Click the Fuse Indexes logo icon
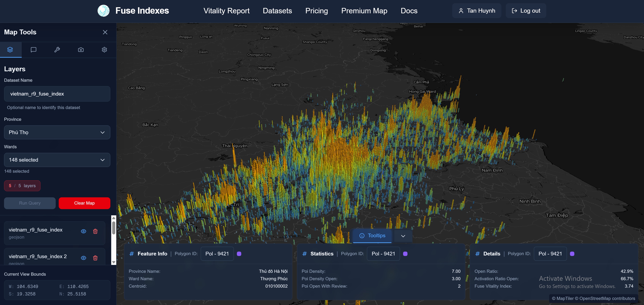644x305 pixels. (103, 11)
